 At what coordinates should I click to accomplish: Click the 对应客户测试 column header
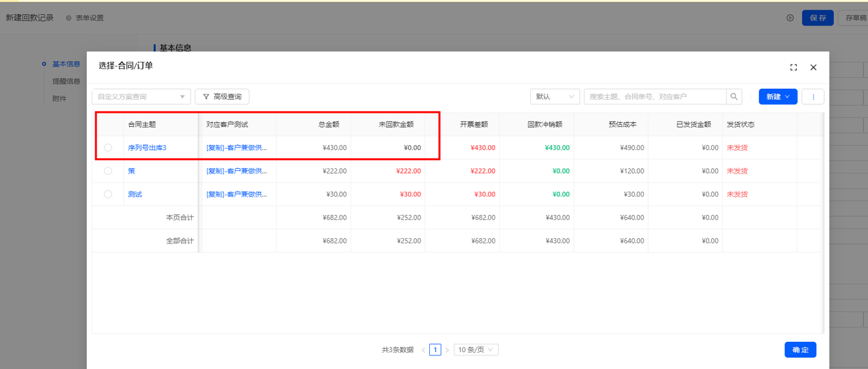click(x=227, y=125)
